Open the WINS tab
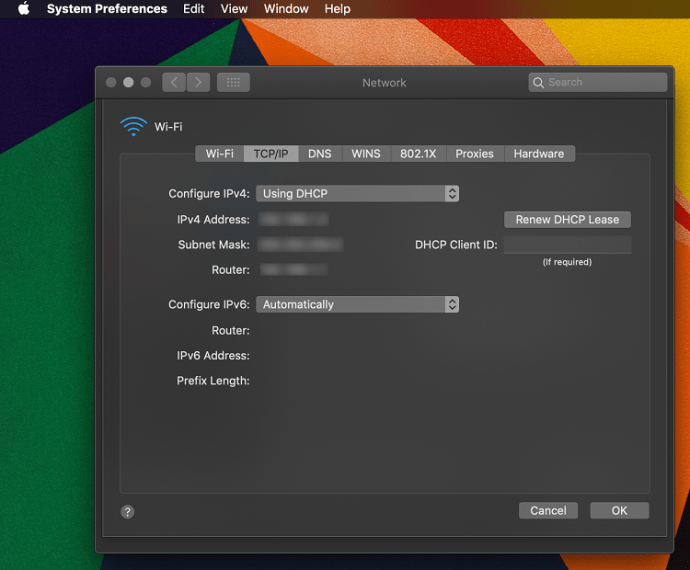Image resolution: width=690 pixels, height=570 pixels. click(366, 154)
